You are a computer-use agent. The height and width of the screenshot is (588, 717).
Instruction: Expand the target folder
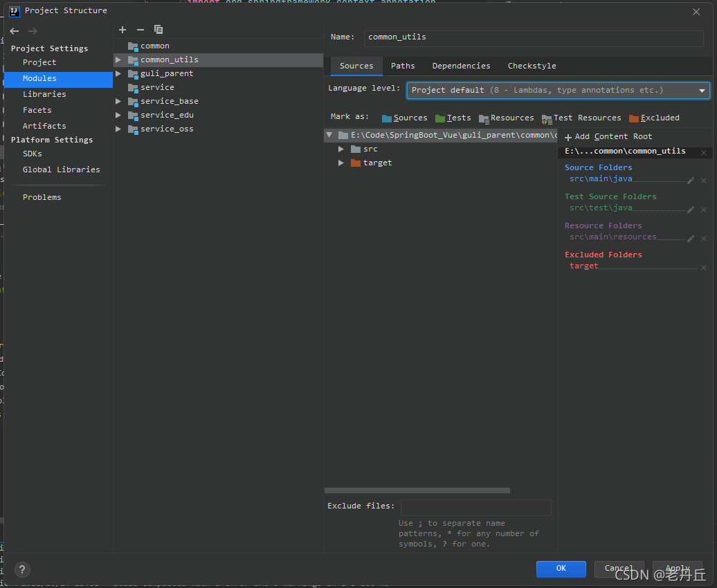pyautogui.click(x=341, y=163)
